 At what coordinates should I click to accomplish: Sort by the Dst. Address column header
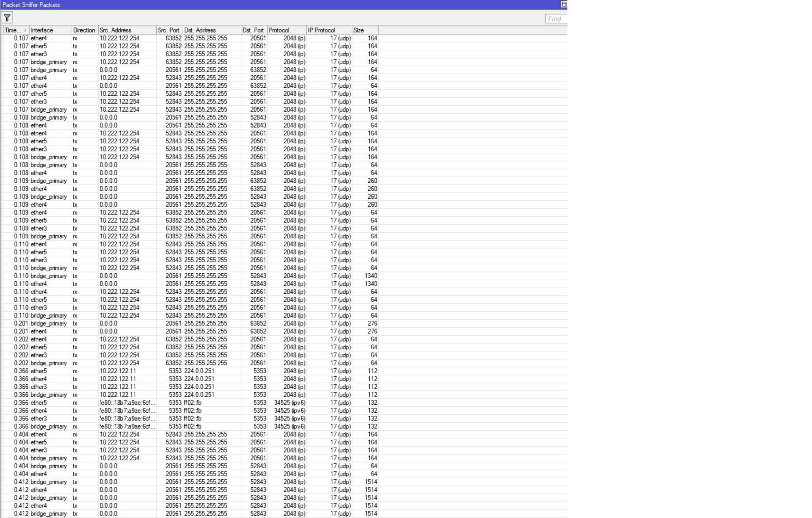pyautogui.click(x=212, y=30)
